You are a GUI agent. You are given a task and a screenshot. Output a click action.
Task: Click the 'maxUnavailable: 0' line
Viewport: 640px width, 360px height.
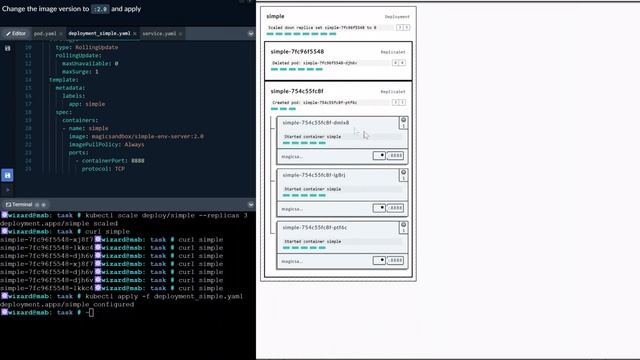click(x=90, y=64)
